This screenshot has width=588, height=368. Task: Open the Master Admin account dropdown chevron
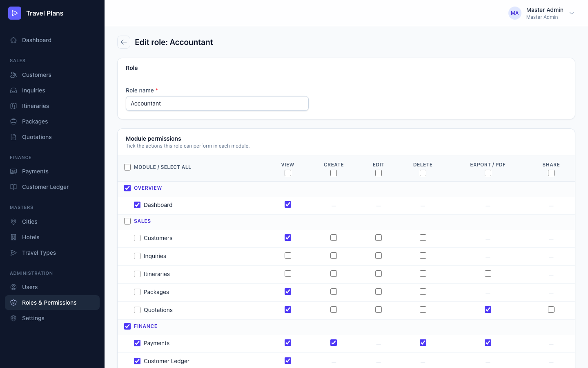pyautogui.click(x=572, y=13)
